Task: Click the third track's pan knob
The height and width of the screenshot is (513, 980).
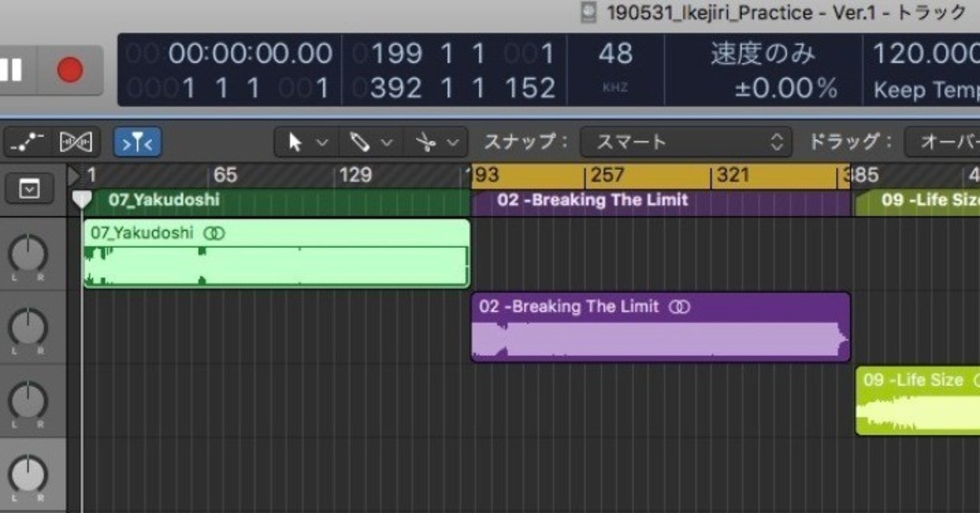Action: [28, 400]
